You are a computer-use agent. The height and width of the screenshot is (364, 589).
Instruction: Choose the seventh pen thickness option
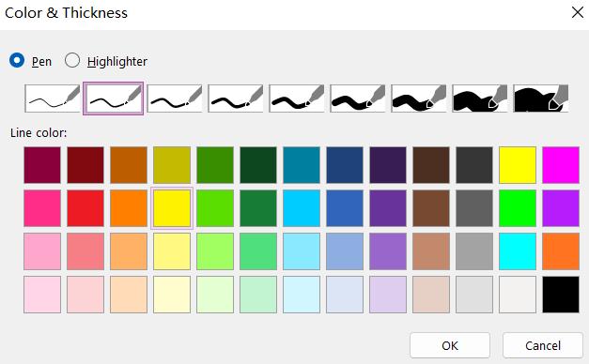coord(419,99)
